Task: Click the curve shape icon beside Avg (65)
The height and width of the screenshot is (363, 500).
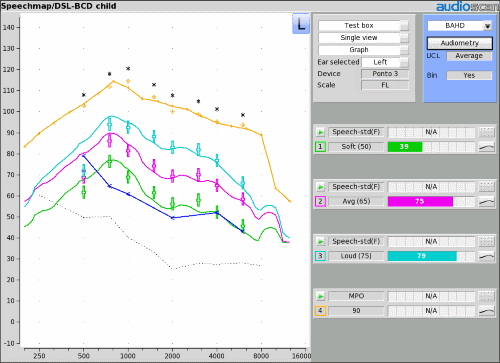Action: (486, 201)
